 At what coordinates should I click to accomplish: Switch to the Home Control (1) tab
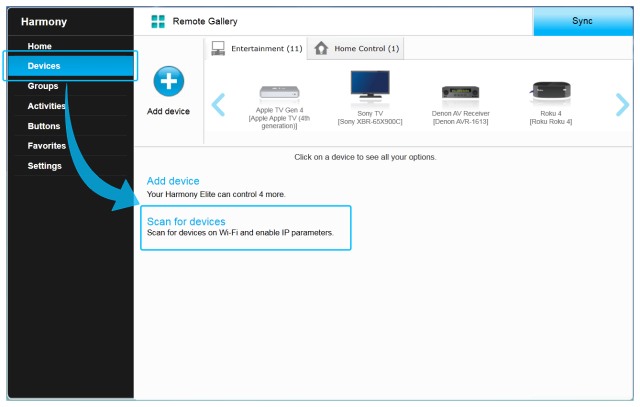(356, 49)
